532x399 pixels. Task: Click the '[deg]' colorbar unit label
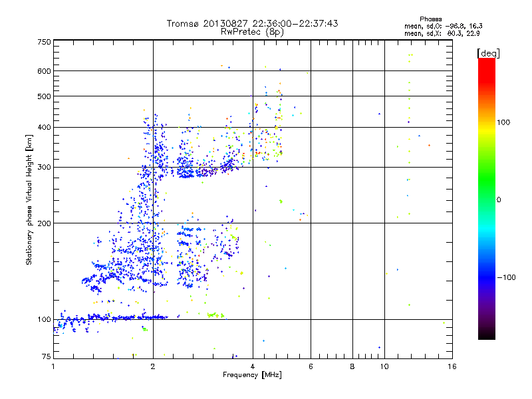pos(488,53)
